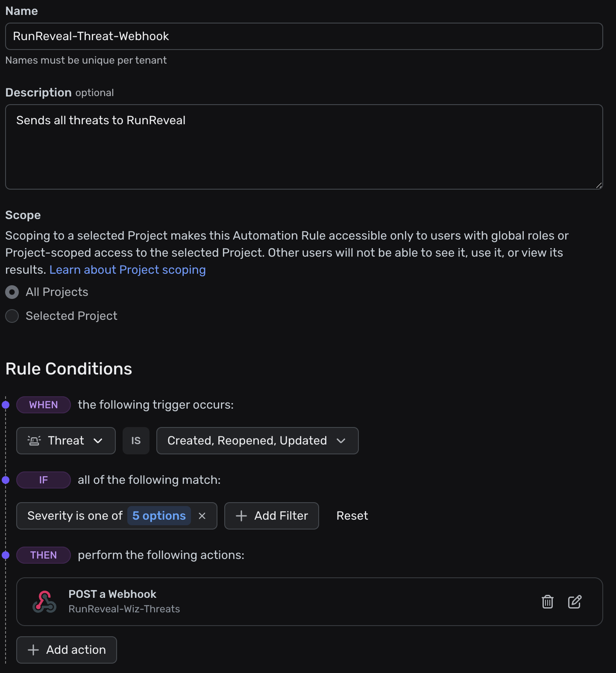The image size is (616, 673).
Task: Delete the RunReveal-Wiz-Threats webhook via trash icon
Action: pyautogui.click(x=547, y=602)
